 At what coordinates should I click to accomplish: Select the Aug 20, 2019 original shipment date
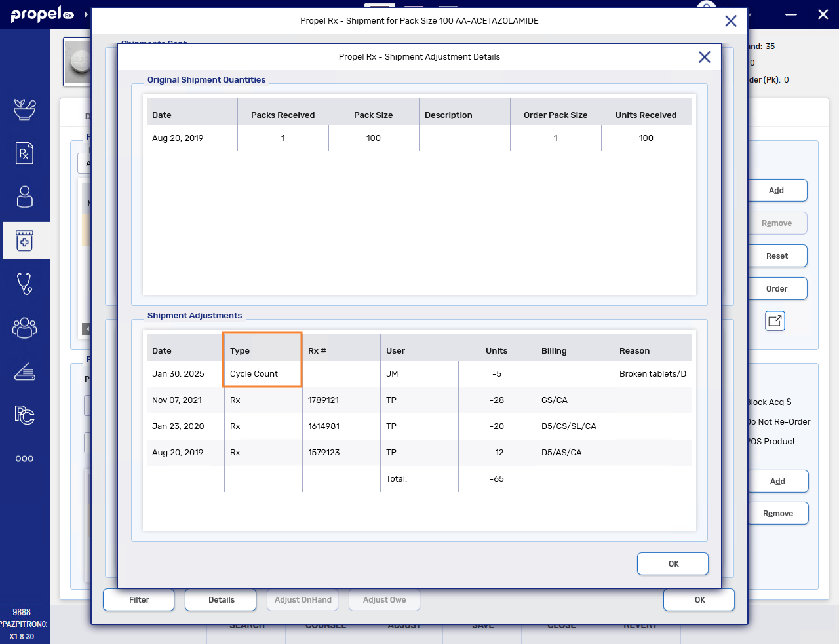178,138
